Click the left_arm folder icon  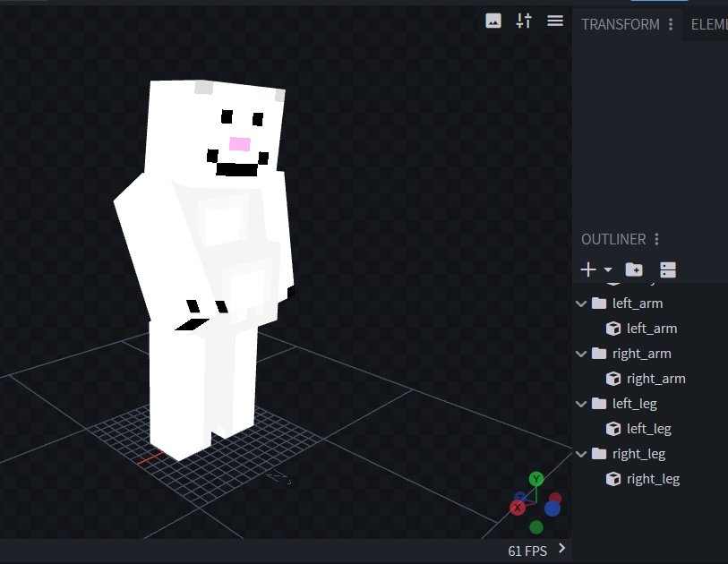(x=599, y=303)
